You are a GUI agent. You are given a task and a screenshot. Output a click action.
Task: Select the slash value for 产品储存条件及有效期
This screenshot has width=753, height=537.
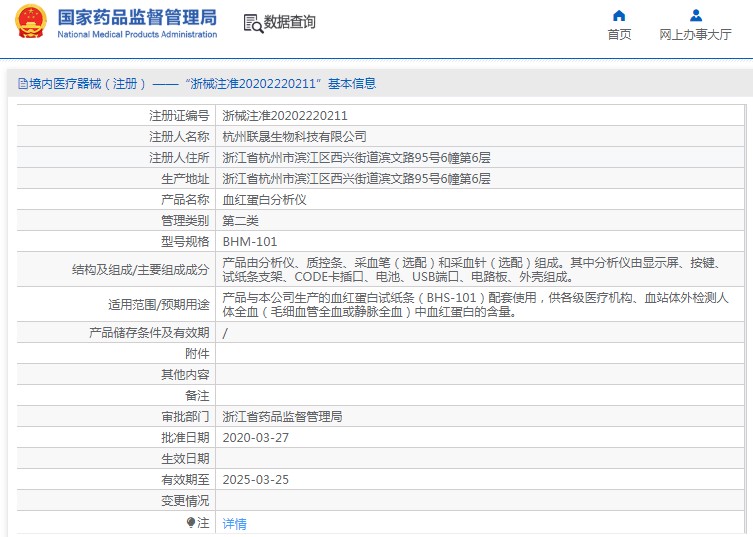point(225,333)
